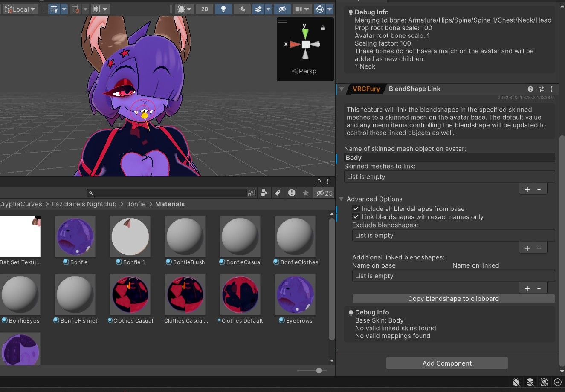Uncheck Include all blendshapes from base
This screenshot has width=565, height=392.
coord(356,209)
